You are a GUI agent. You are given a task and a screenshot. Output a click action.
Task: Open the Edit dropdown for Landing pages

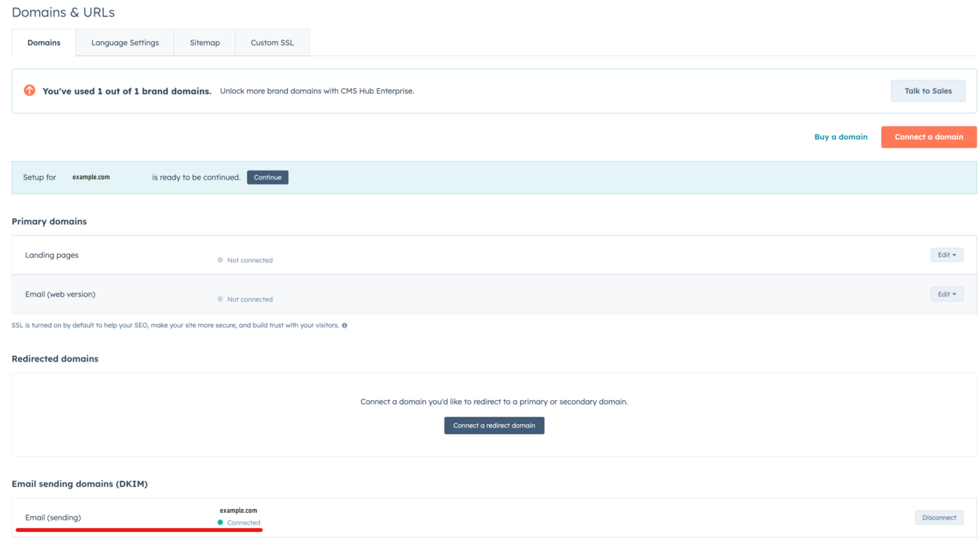[947, 254]
